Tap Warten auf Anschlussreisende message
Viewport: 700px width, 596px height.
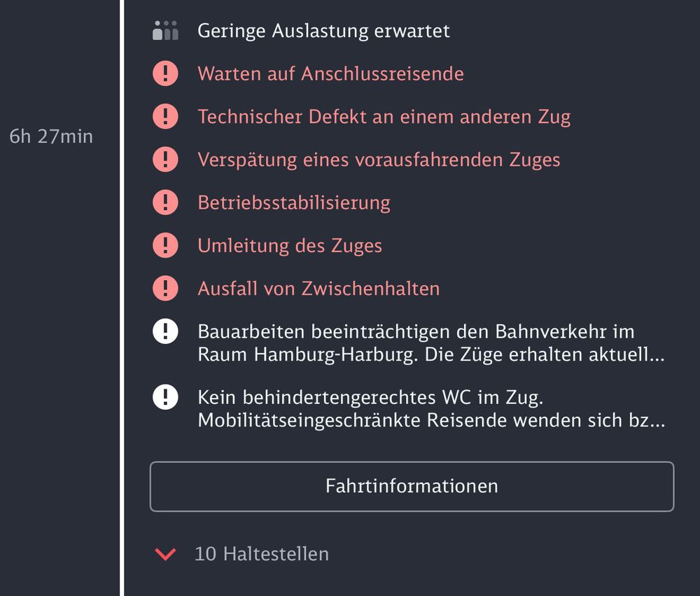330,74
